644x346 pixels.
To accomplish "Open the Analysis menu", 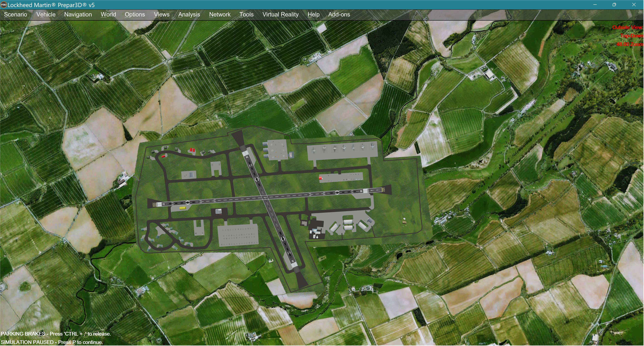I will pos(189,14).
